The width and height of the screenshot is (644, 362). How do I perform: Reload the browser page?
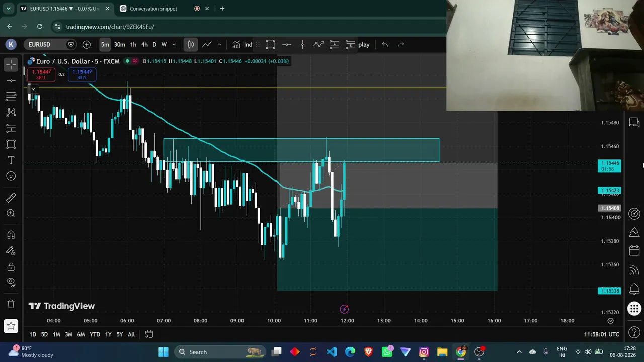click(x=40, y=27)
